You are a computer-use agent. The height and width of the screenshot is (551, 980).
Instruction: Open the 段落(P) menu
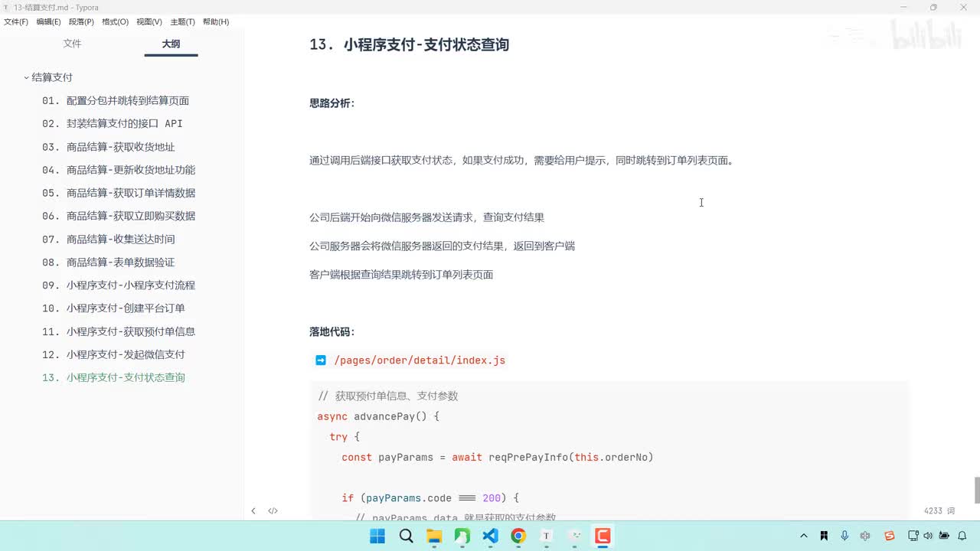(81, 22)
